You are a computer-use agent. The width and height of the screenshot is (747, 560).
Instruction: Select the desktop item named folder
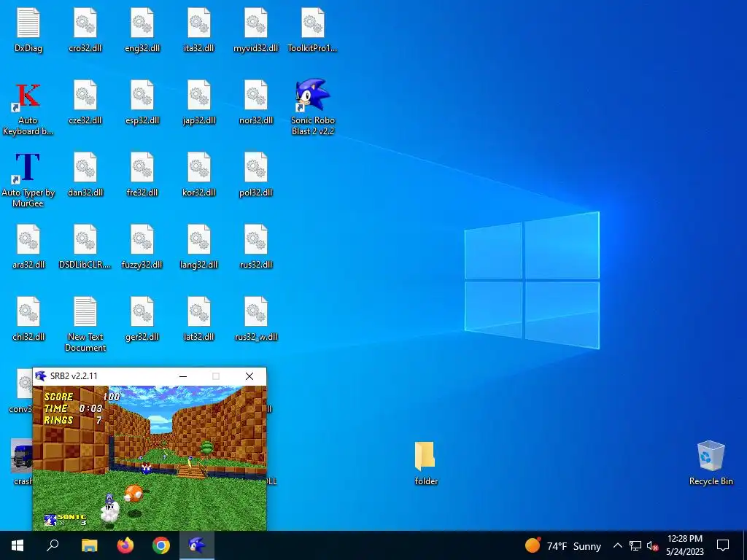[x=425, y=463]
